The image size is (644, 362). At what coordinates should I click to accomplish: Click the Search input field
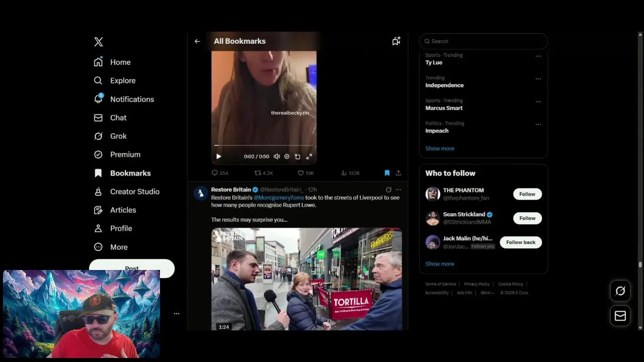(x=484, y=41)
